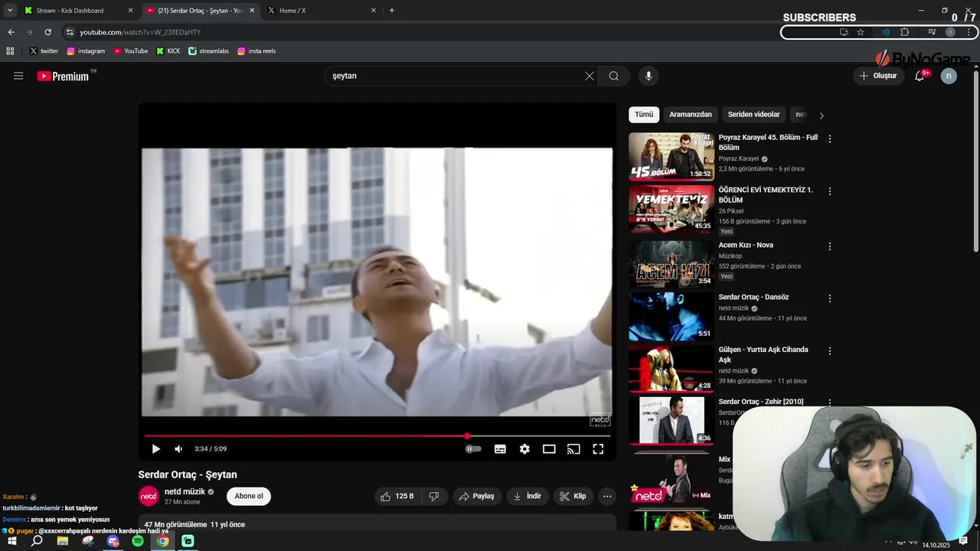980x551 pixels.
Task: Switch to the Stream - Kick Dashboard tab
Action: [x=78, y=11]
